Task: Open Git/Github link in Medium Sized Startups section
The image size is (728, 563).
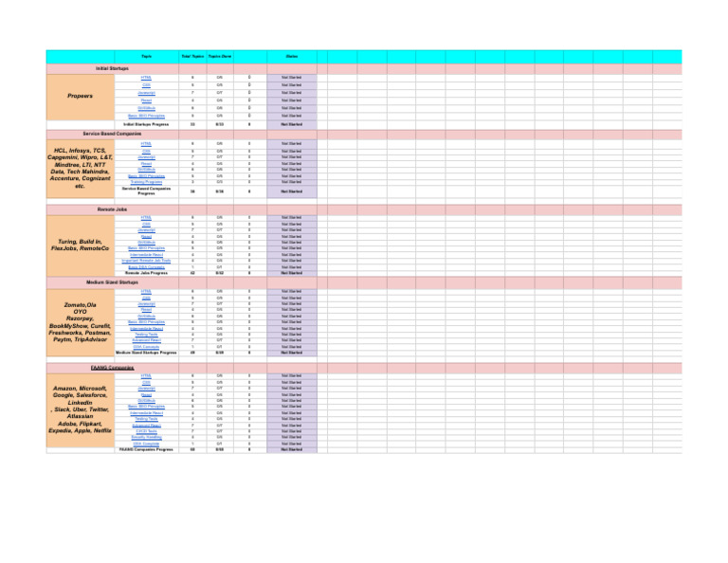Action: click(146, 316)
